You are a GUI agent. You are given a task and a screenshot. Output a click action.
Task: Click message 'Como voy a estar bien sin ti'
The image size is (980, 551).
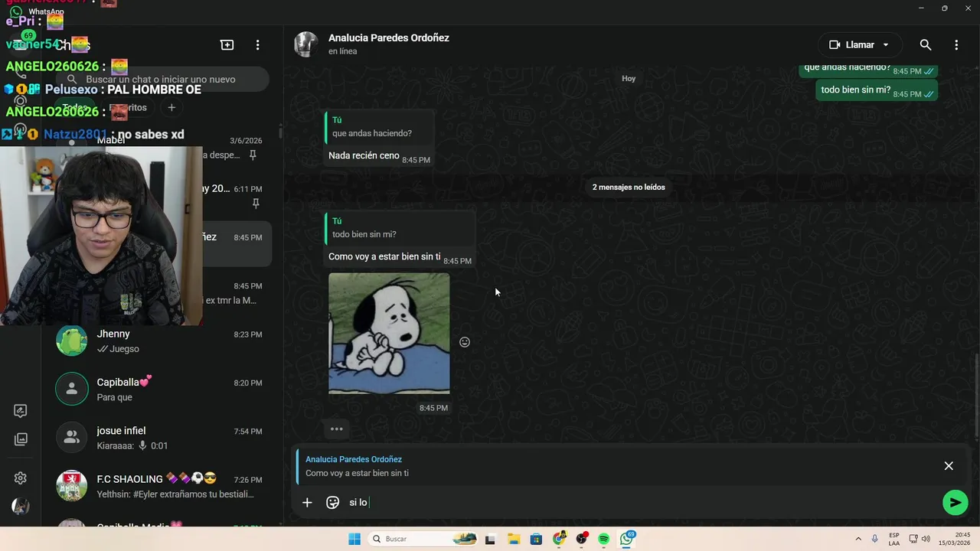point(384,256)
